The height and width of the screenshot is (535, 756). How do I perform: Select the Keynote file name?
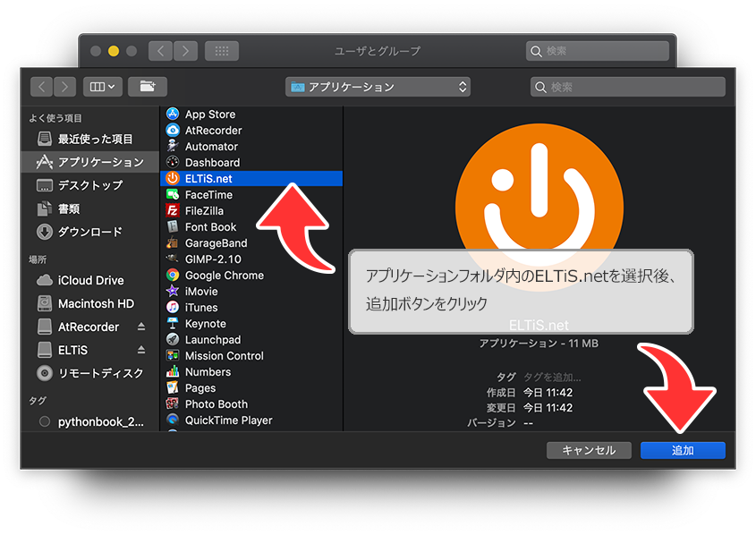206,324
